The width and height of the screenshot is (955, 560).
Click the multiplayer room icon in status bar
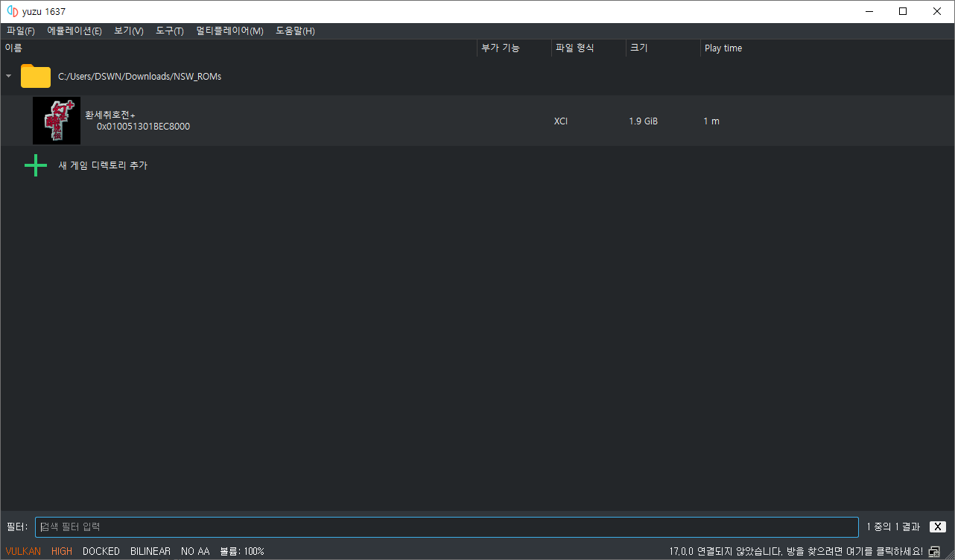[x=934, y=552]
